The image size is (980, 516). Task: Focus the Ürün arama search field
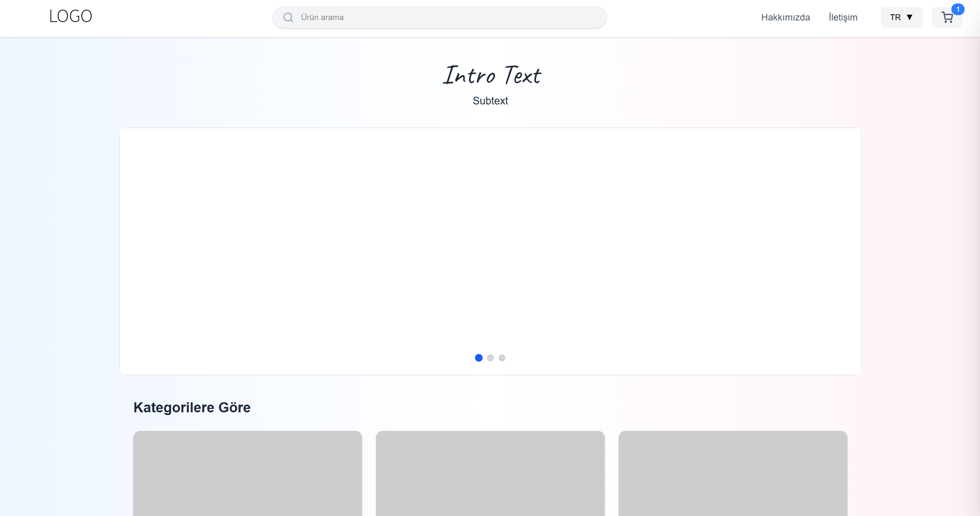click(x=448, y=17)
